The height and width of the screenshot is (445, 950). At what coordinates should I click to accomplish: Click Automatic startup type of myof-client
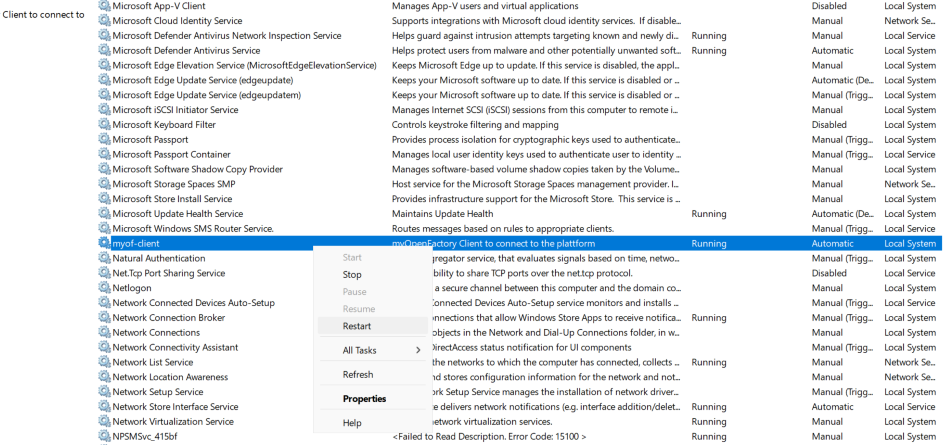point(832,244)
